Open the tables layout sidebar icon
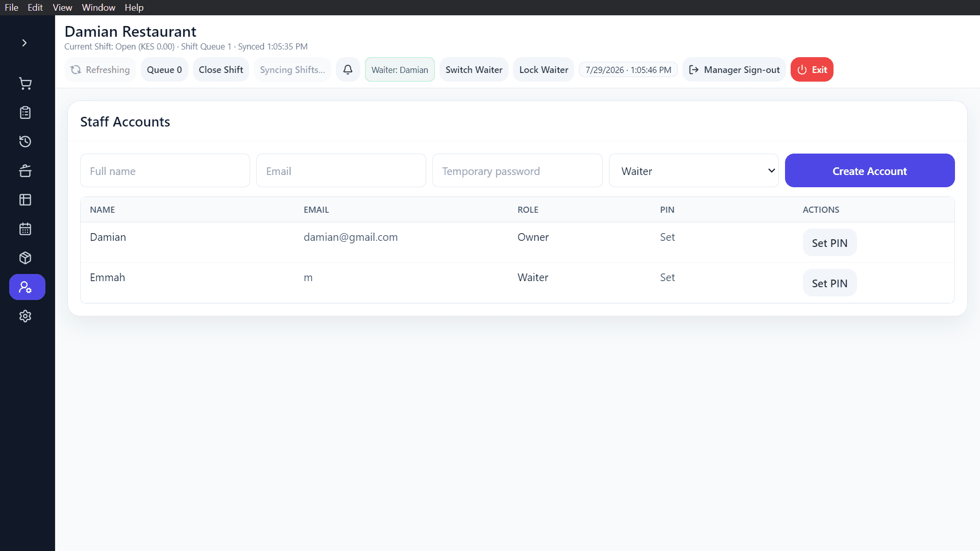Viewport: 980px width, 551px height. [x=25, y=200]
